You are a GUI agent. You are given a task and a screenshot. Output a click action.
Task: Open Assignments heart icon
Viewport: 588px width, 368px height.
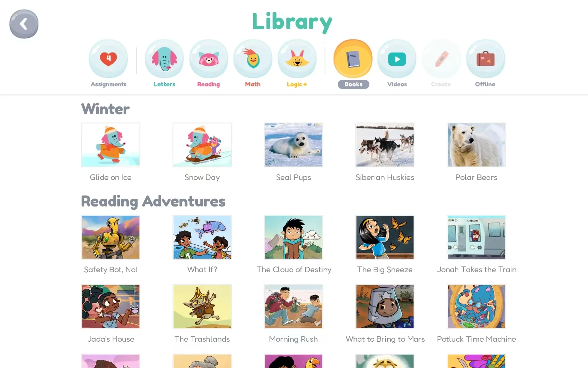[108, 59]
